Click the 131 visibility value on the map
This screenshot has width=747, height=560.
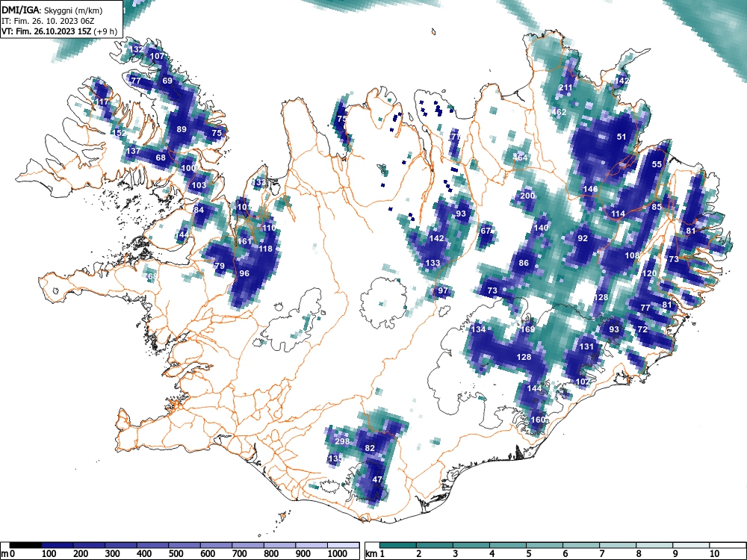click(x=586, y=346)
